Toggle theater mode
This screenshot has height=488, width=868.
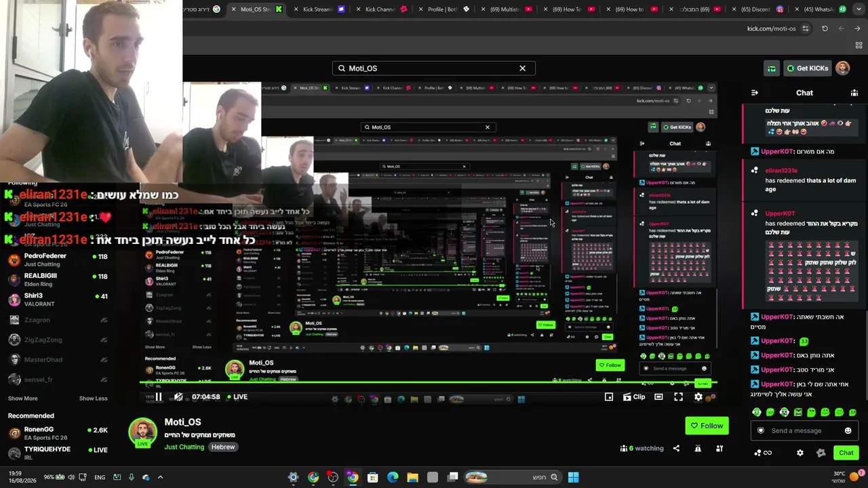click(x=658, y=397)
